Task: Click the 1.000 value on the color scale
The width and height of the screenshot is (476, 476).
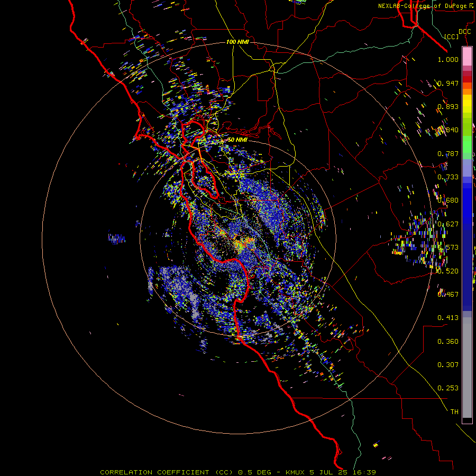Action: click(448, 59)
